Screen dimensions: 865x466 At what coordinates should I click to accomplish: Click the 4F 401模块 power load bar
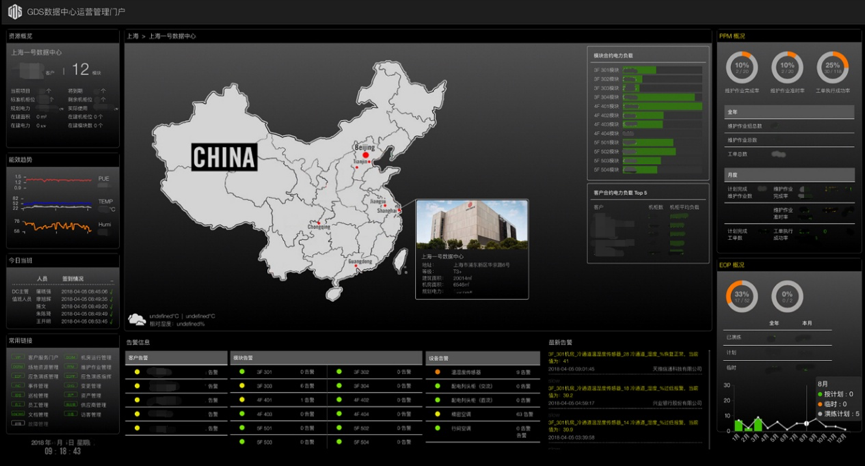(663, 106)
